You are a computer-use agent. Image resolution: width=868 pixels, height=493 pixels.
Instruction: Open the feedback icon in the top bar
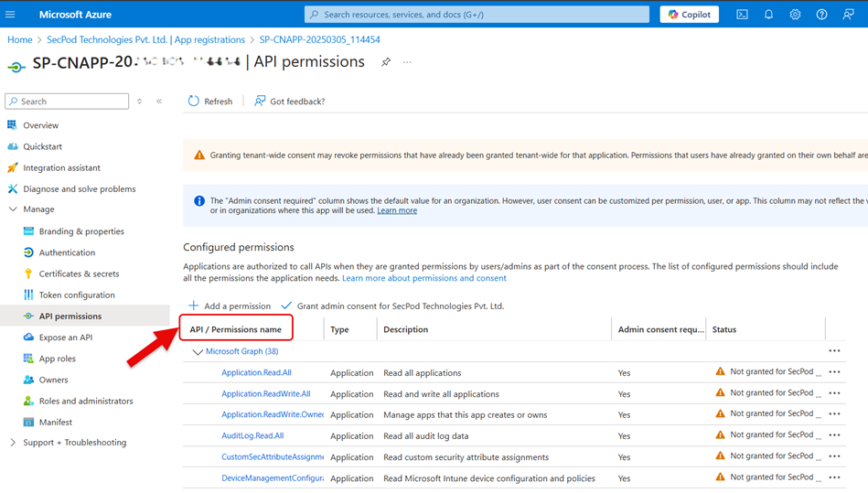point(848,15)
